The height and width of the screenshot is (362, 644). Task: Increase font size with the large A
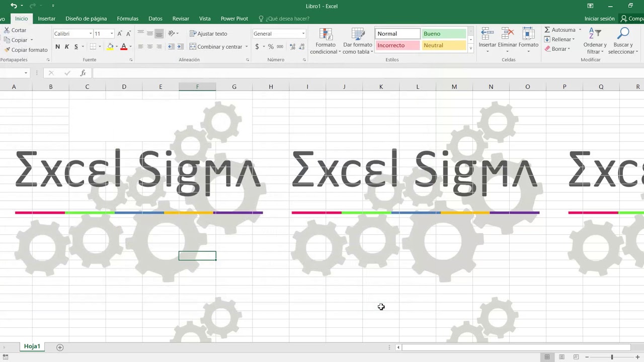pos(119,34)
